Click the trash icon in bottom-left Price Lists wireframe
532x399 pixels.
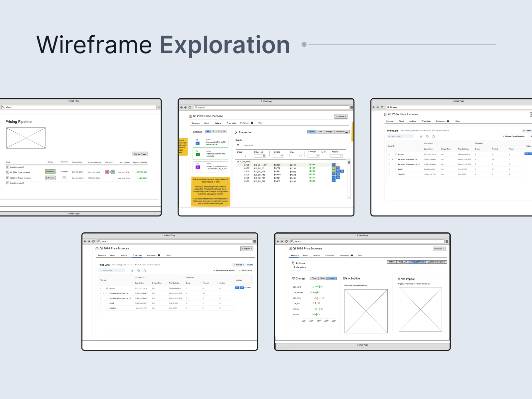pos(145,271)
